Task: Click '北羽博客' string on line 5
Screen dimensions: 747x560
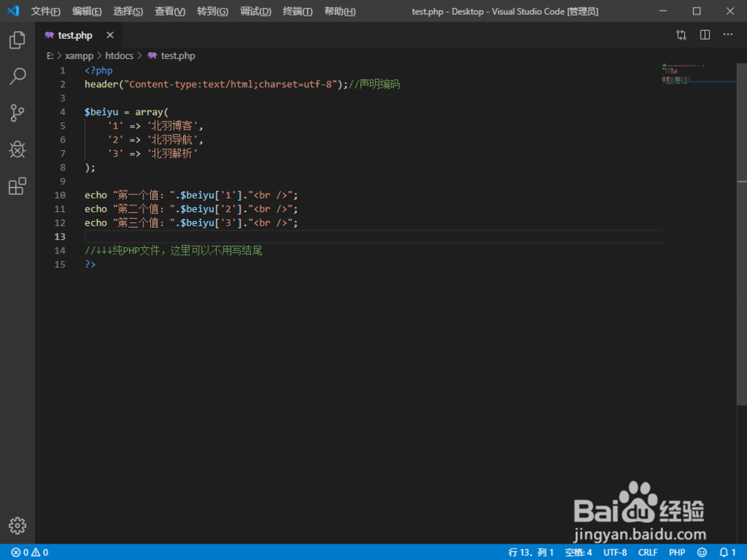Action: click(x=172, y=125)
